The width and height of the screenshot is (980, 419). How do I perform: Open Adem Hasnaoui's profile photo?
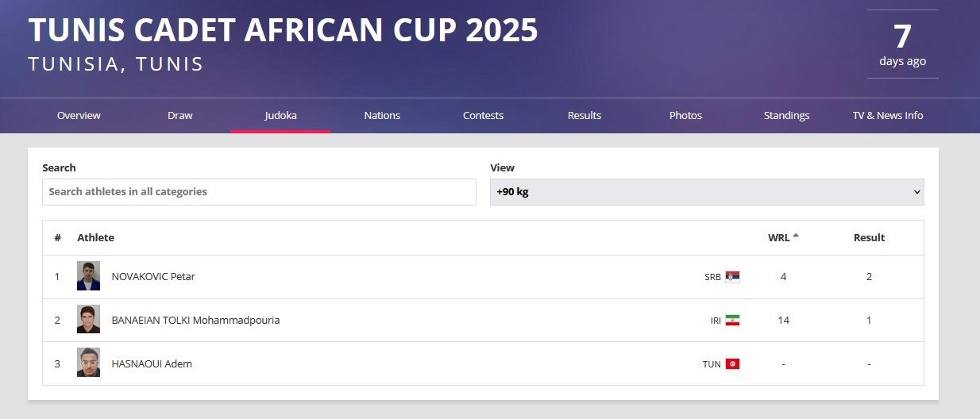[88, 363]
